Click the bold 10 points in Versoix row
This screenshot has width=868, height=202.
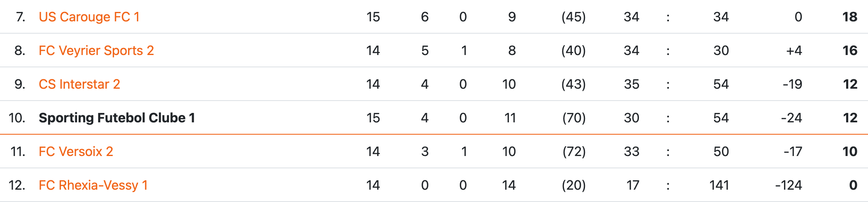click(x=849, y=151)
